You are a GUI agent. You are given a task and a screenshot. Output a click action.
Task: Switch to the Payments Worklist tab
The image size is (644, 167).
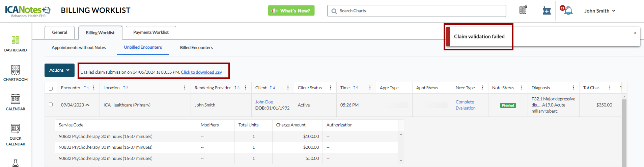151,32
